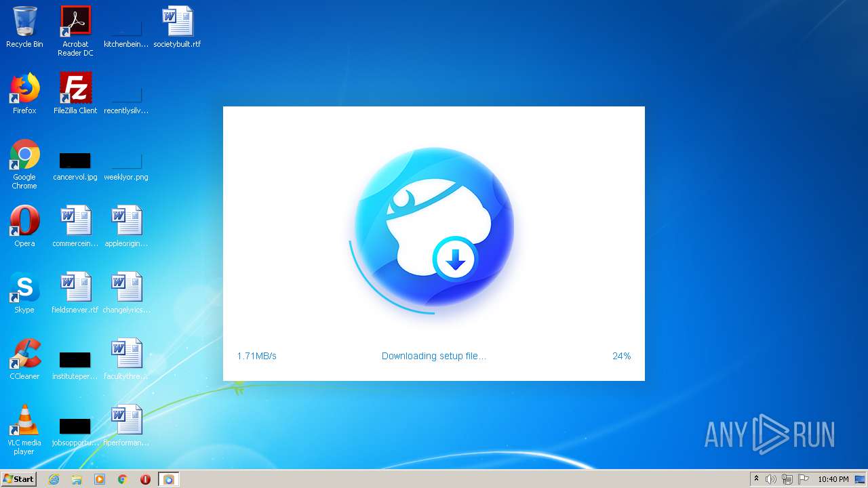868x488 pixels.
Task: Open the commercein document icon
Action: click(75, 226)
